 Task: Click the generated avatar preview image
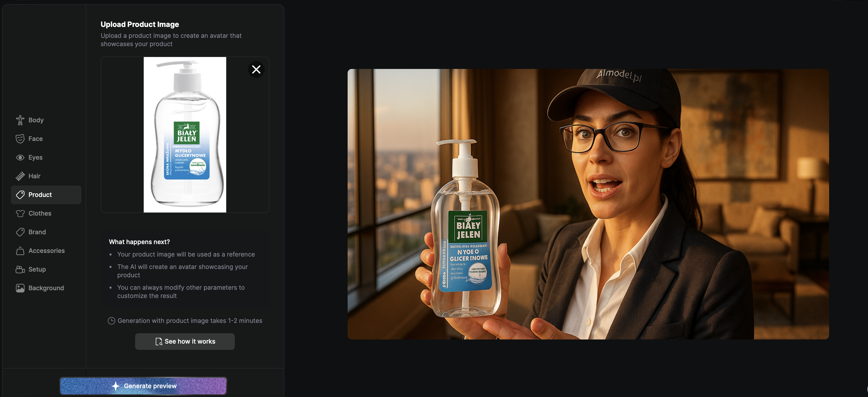[x=588, y=204]
